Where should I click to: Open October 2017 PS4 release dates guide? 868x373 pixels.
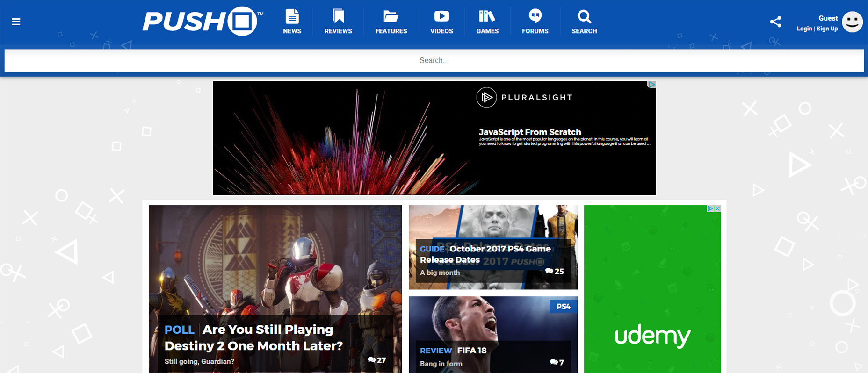[x=485, y=254]
